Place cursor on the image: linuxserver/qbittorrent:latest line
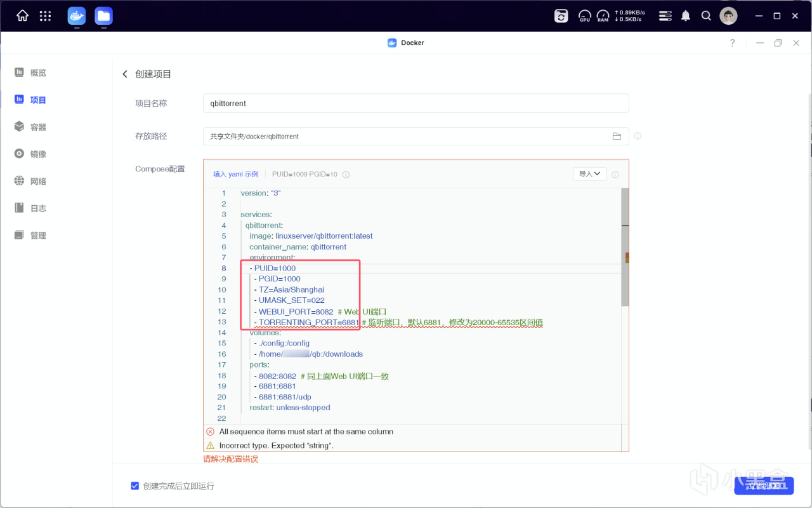This screenshot has width=812, height=508. [311, 236]
